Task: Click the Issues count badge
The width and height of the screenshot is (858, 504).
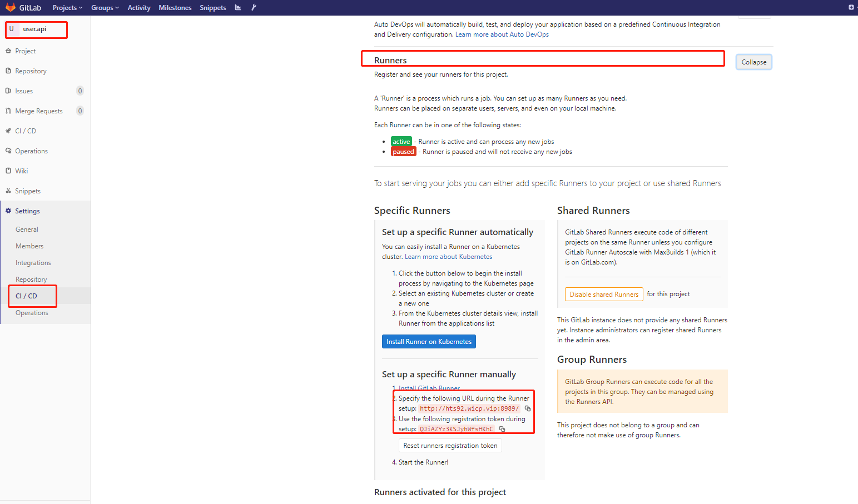Action: pyautogui.click(x=80, y=91)
